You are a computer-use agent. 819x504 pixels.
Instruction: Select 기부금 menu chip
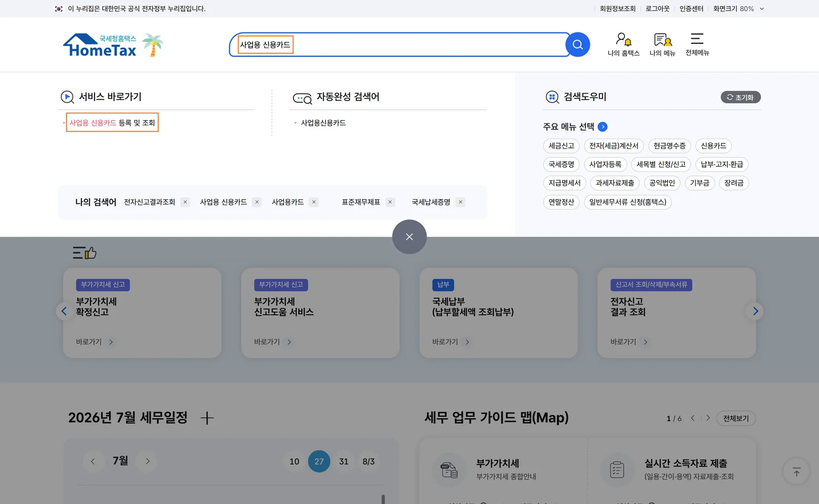tap(699, 183)
